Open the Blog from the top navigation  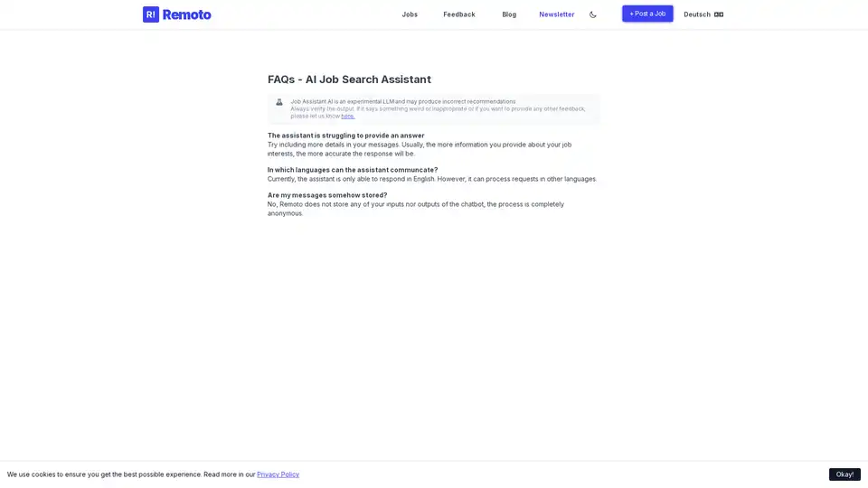point(509,14)
